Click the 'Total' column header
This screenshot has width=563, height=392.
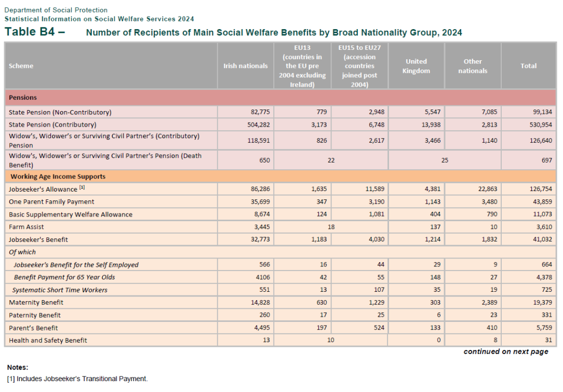click(x=529, y=66)
